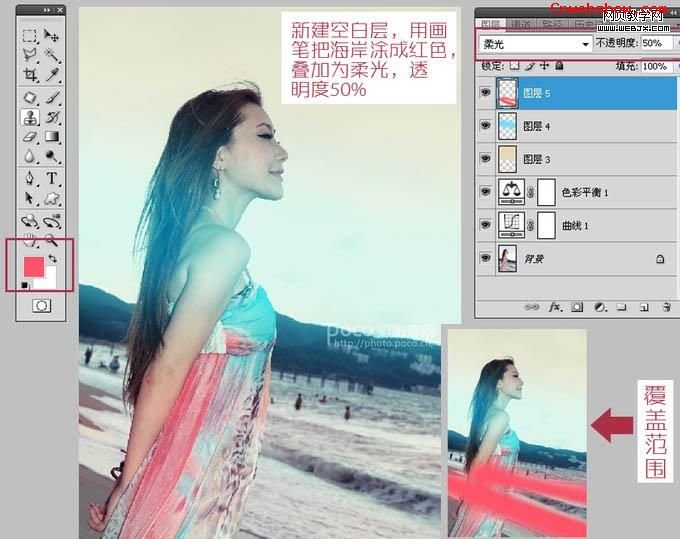Select the Gradient tool
The width and height of the screenshot is (680, 539).
[x=51, y=137]
